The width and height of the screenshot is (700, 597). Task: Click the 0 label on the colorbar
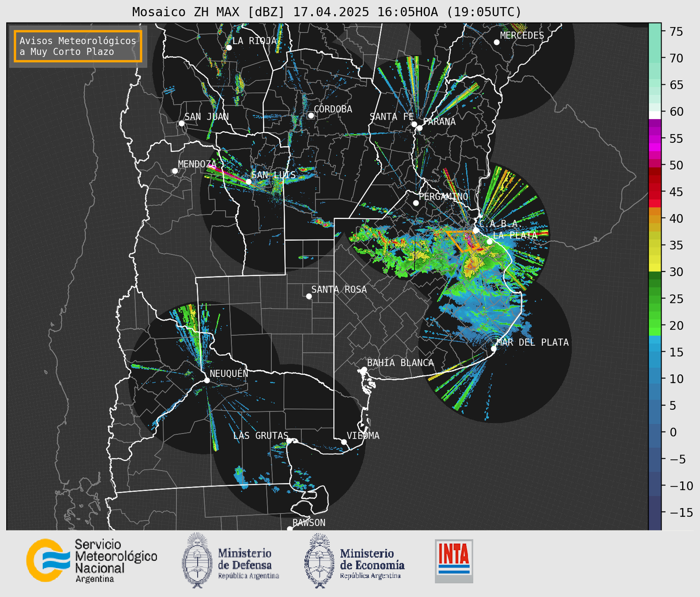click(673, 432)
